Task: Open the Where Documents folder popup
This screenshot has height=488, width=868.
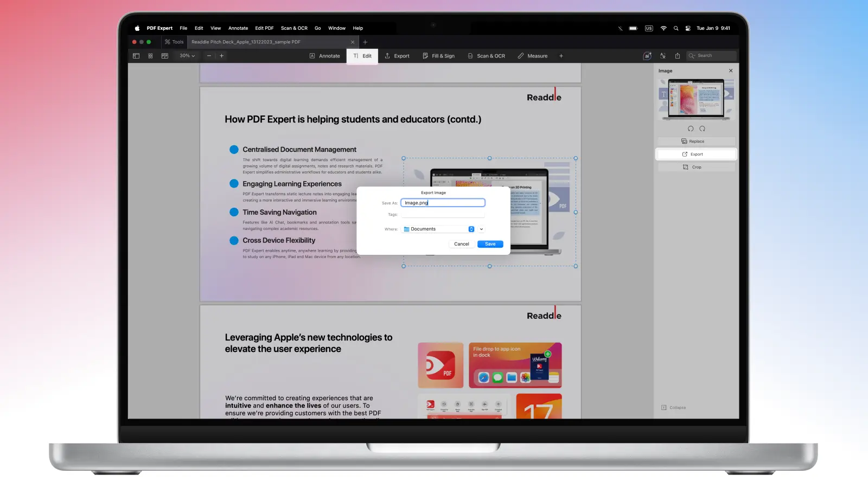Action: click(439, 229)
